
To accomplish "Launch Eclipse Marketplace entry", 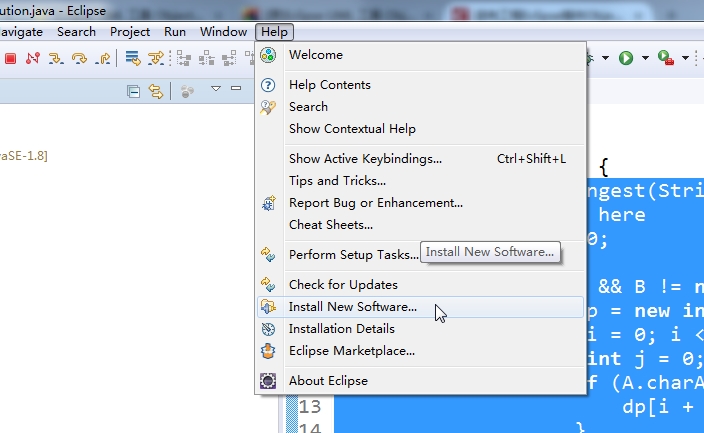I will pyautogui.click(x=421, y=351).
